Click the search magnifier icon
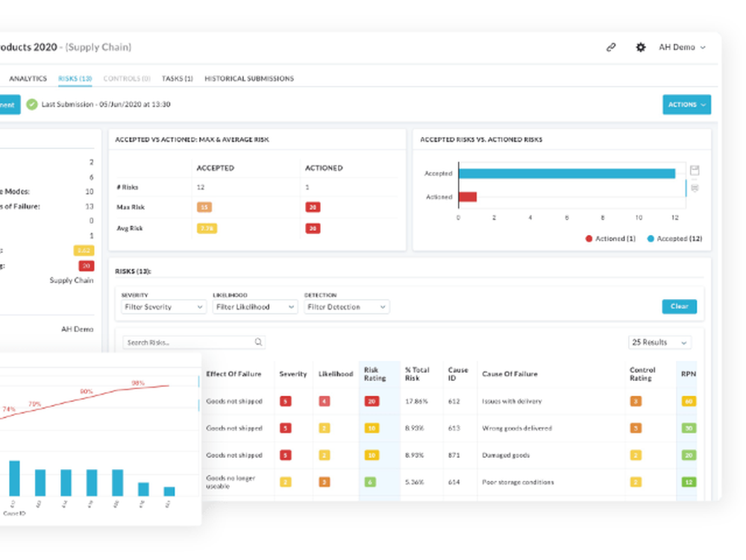Viewport: 746px width, 560px height. pyautogui.click(x=258, y=342)
